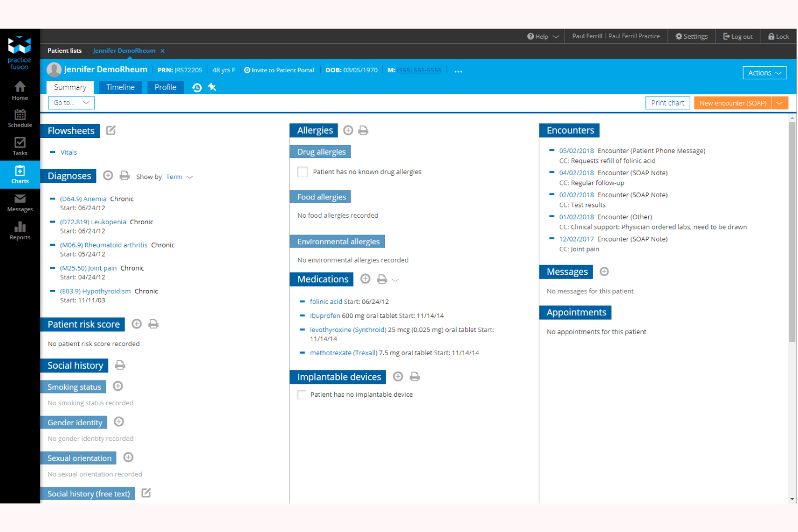Screen dimensions: 798x532
Task: Start a New encounter (SOAP)
Action: click(733, 103)
